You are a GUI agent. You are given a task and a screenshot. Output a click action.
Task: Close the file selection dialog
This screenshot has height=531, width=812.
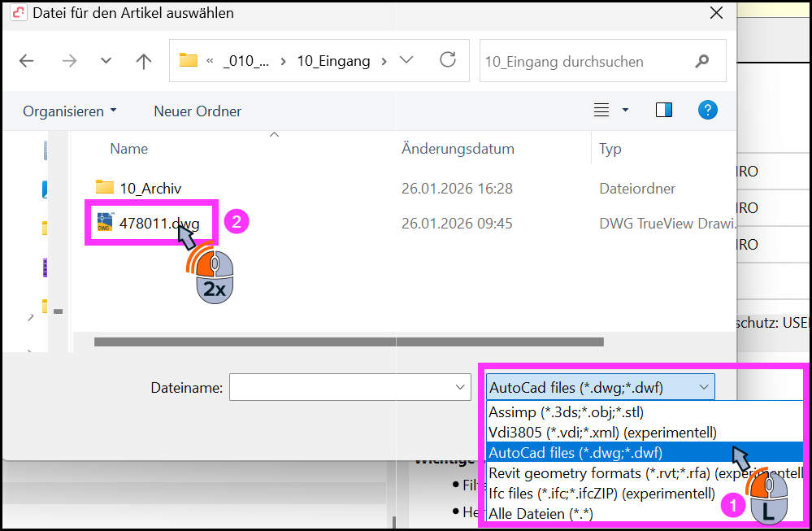tap(716, 12)
